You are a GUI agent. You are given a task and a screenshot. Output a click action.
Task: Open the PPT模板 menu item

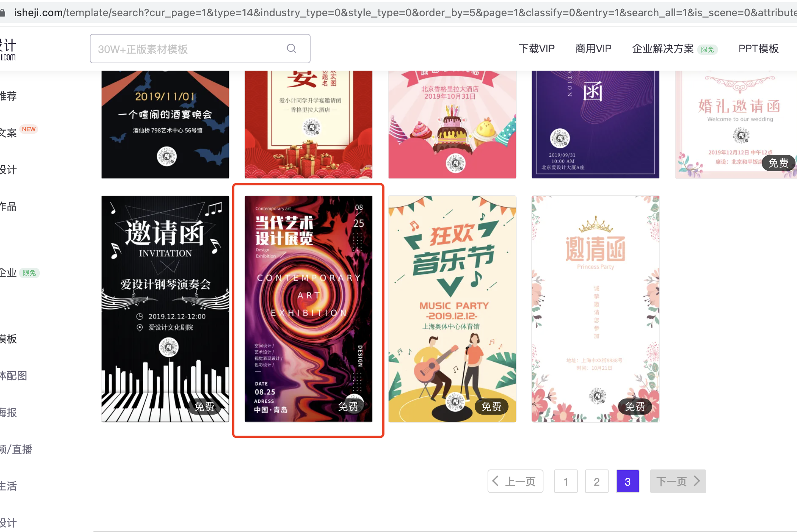pyautogui.click(x=758, y=49)
